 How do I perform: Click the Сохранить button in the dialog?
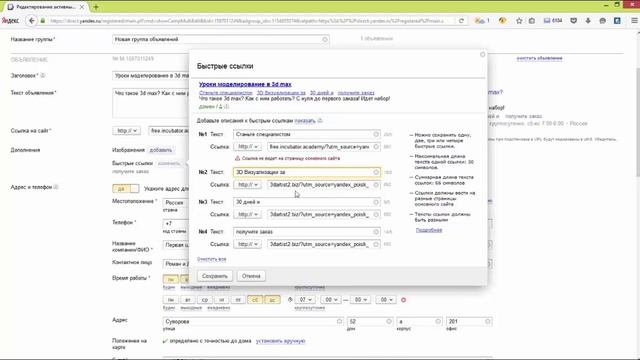pyautogui.click(x=215, y=276)
